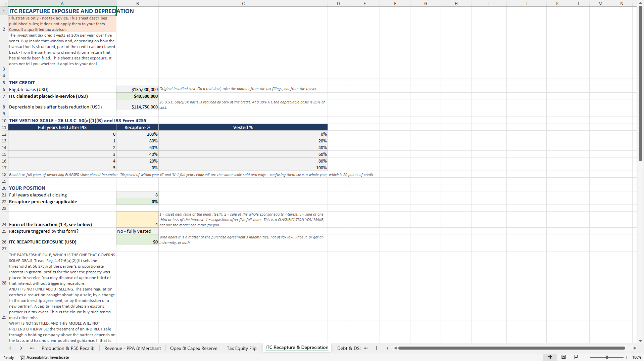Select row 6 header
This screenshot has height=361, width=644.
point(4,89)
